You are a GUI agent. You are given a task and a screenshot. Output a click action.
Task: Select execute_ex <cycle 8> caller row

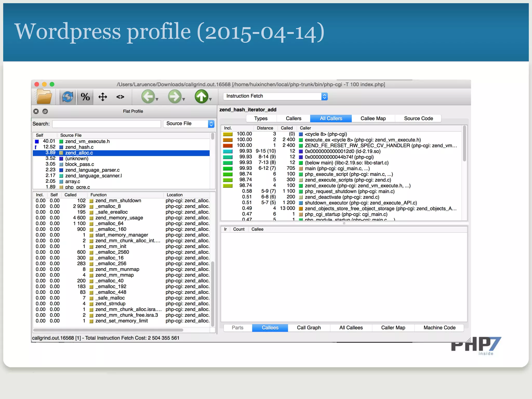(x=341, y=140)
